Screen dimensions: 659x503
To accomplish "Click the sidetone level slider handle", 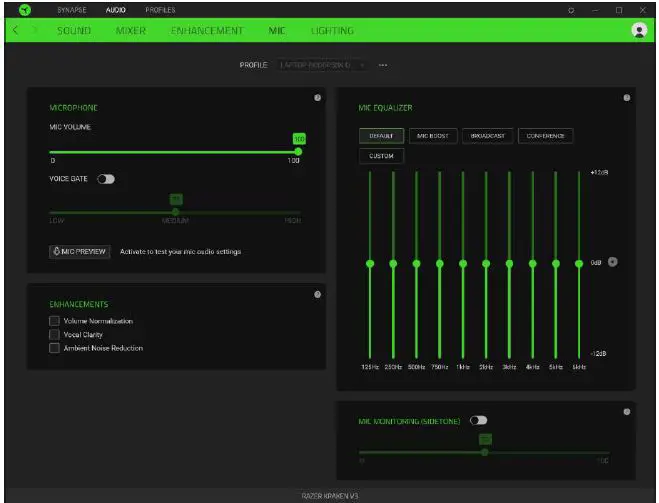I will pyautogui.click(x=485, y=452).
